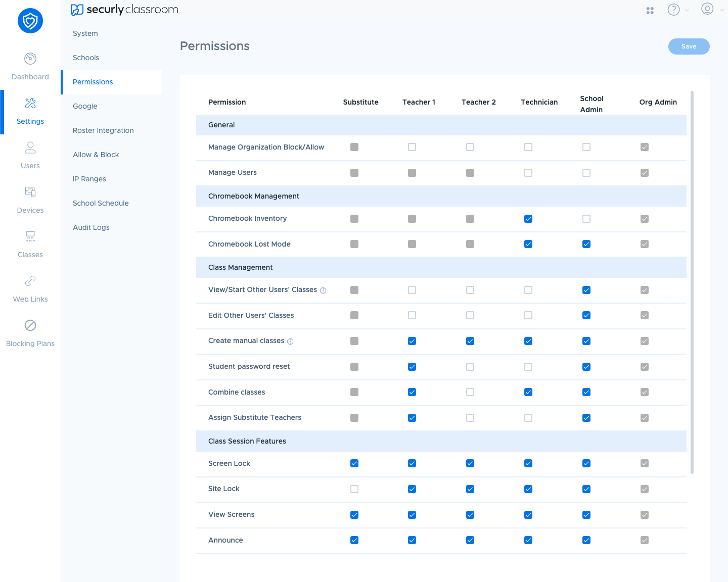Open the Web Links chain icon
Screen dimensions: 728x582
[x=30, y=281]
